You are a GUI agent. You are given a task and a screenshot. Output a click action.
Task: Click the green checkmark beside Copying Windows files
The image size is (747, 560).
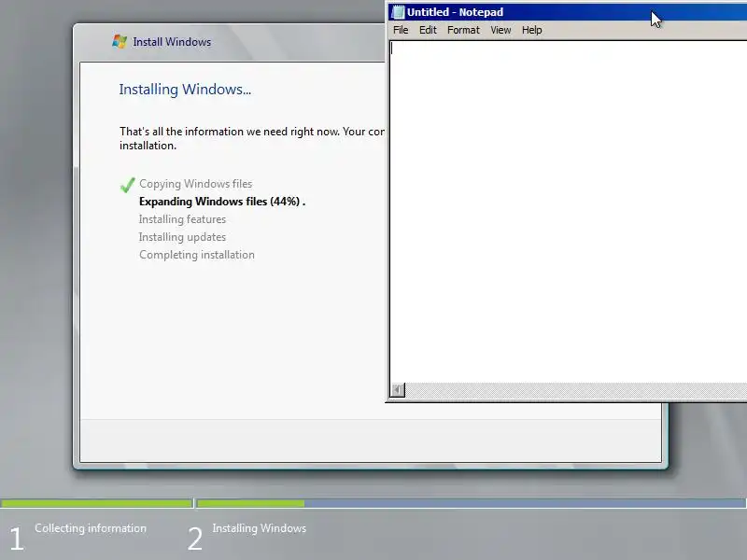[x=127, y=185]
